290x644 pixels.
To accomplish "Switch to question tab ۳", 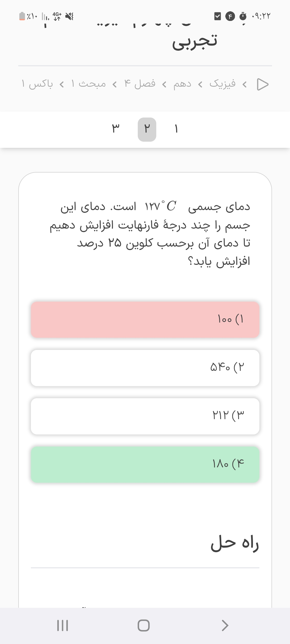I will coord(115,129).
